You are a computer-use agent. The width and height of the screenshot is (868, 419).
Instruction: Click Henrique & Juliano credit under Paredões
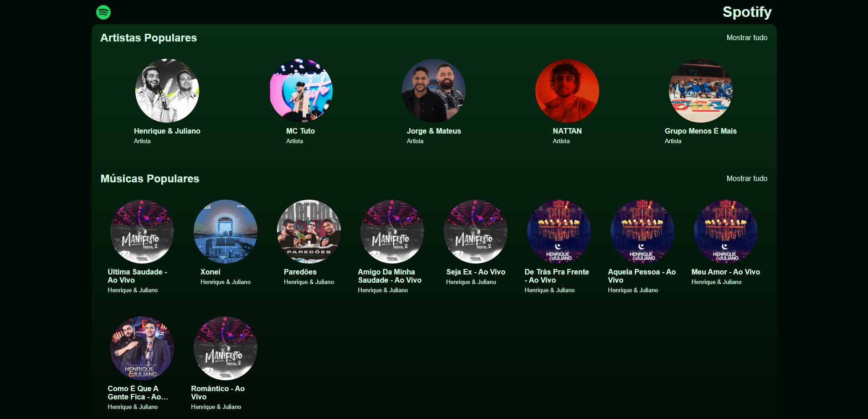click(x=309, y=282)
